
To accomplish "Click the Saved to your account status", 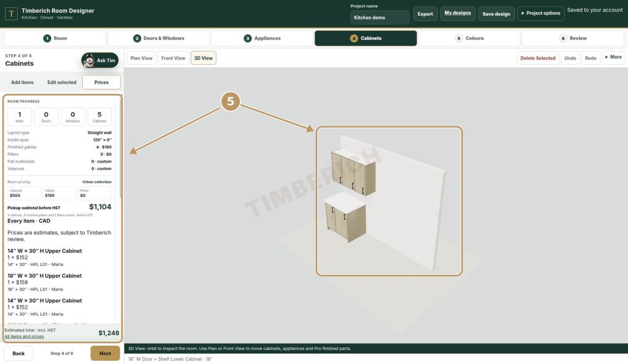I will [595, 10].
